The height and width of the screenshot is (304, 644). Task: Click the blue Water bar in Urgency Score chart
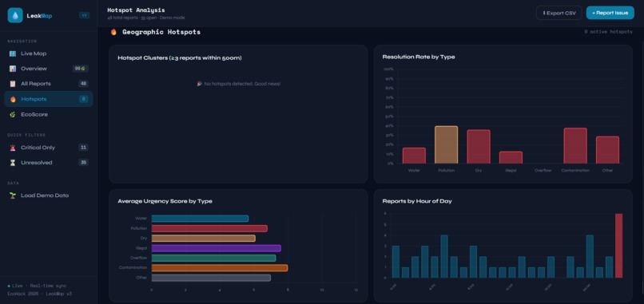(200, 219)
